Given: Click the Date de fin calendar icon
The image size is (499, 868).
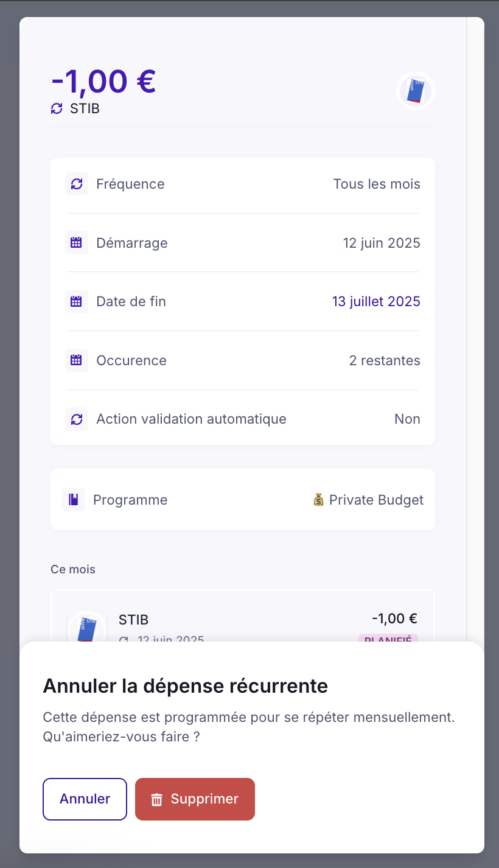Looking at the screenshot, I should click(x=77, y=301).
